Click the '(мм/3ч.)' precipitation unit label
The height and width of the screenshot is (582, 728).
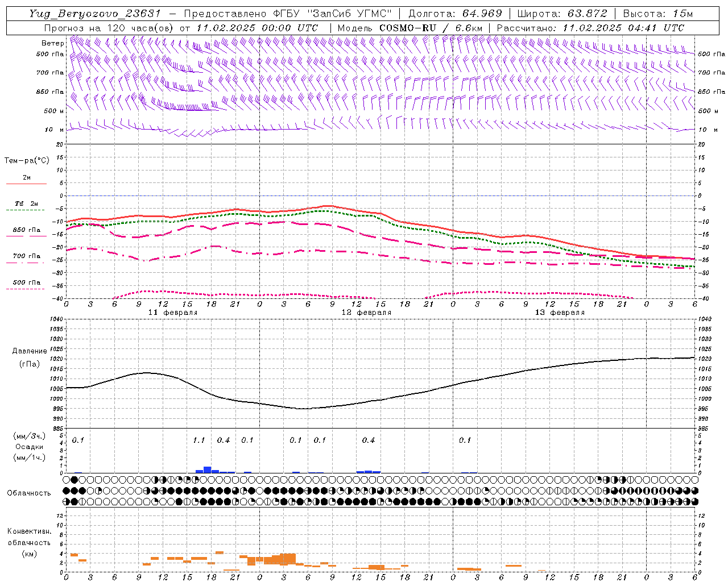[30, 436]
